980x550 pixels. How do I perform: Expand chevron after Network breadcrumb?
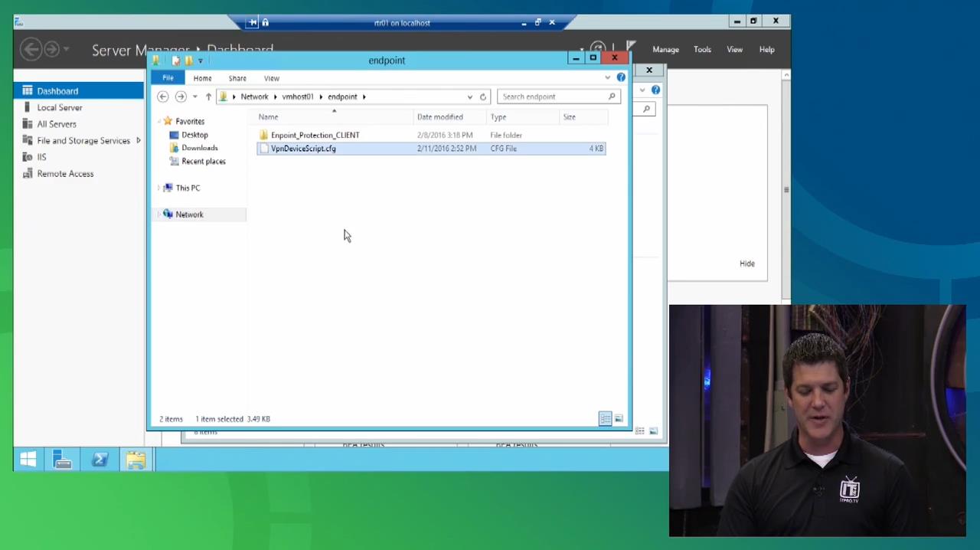click(275, 97)
